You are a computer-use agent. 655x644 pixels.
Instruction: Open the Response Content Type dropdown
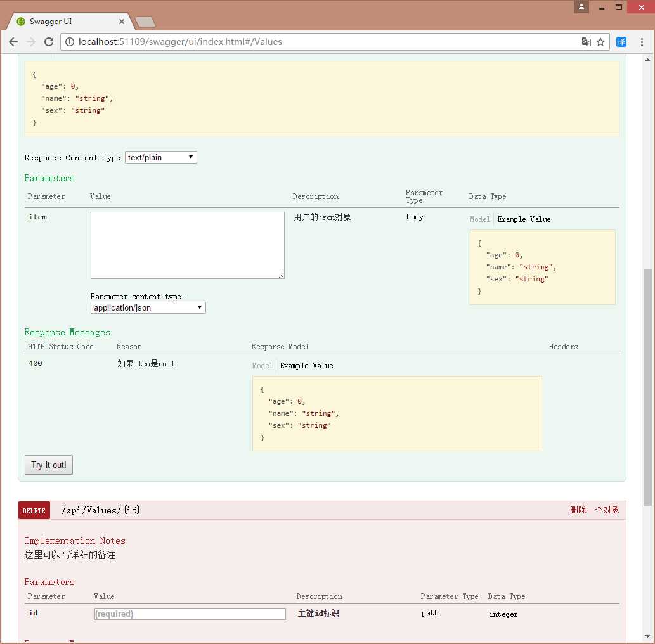161,157
